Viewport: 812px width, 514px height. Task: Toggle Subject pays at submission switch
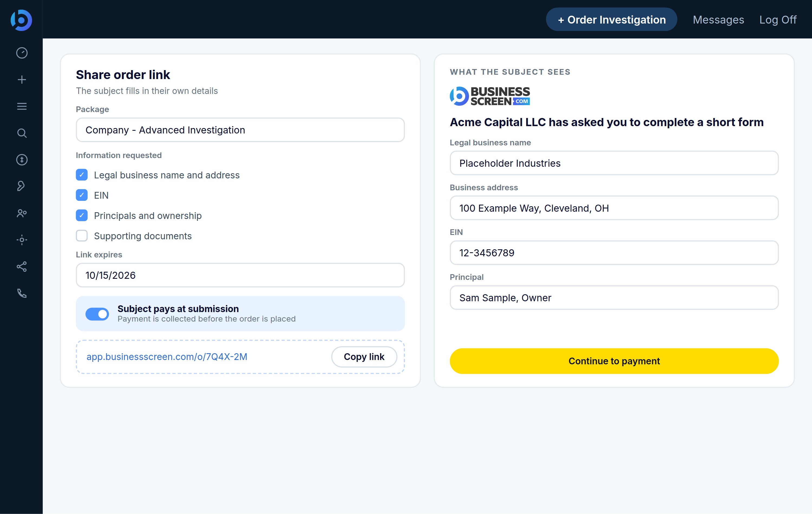point(97,314)
